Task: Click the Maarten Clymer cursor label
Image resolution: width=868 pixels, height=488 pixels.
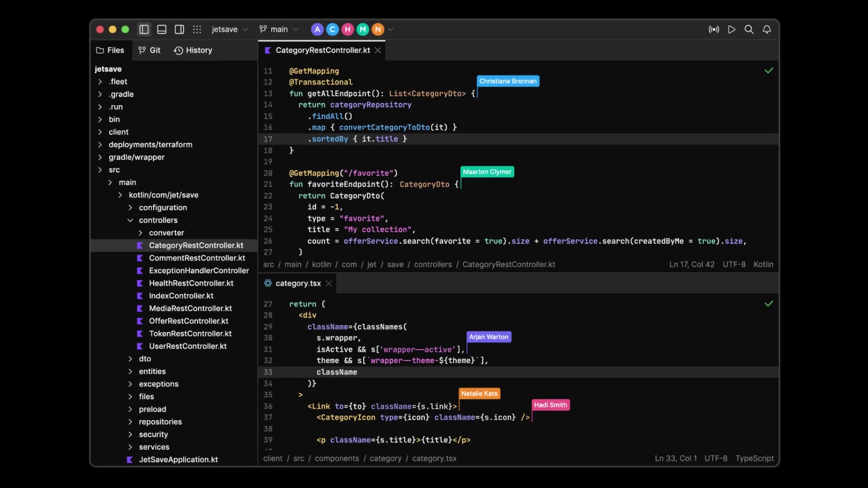Action: click(x=487, y=172)
